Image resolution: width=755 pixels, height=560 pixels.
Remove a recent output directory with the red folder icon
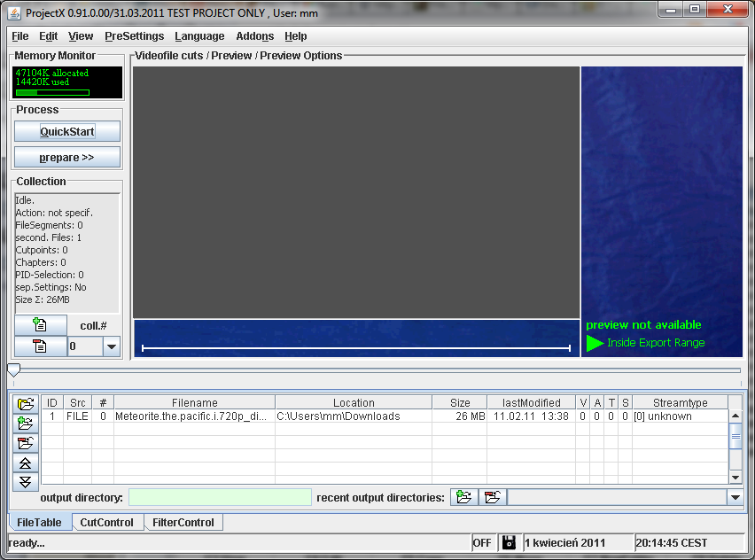click(493, 497)
